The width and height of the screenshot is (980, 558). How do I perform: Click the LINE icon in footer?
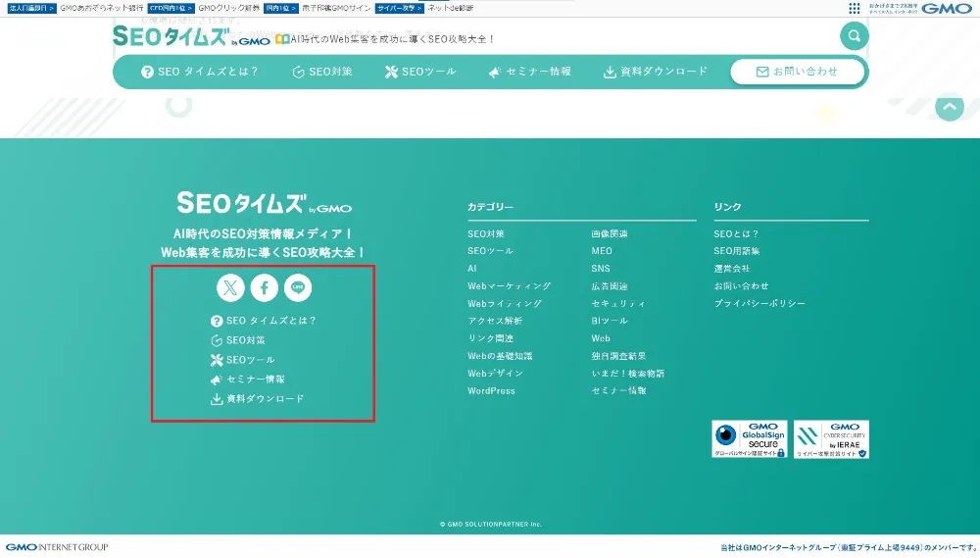pyautogui.click(x=298, y=287)
